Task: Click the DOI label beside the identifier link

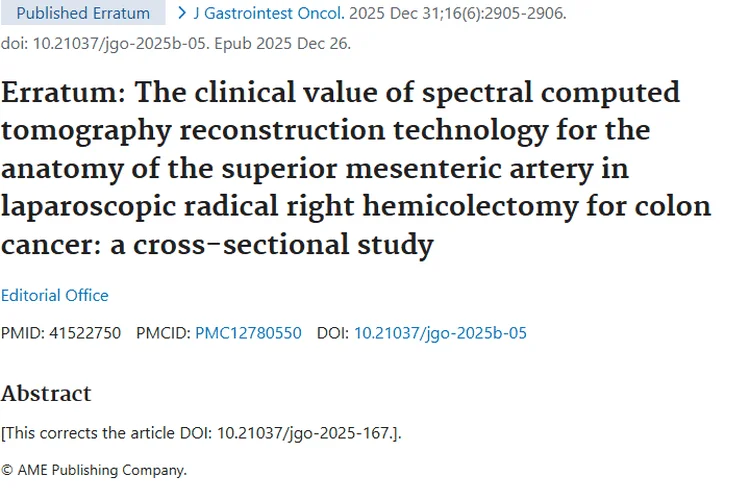Action: (x=332, y=333)
